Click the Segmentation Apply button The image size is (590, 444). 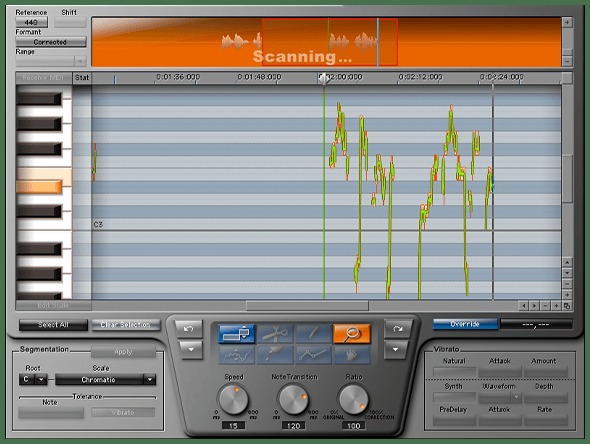coord(123,352)
